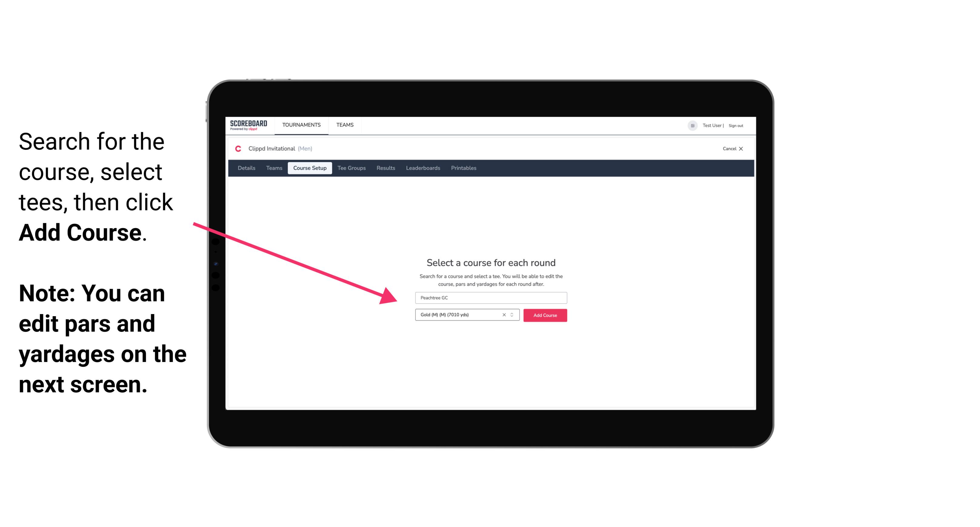Switch to the Leaderboards tab
Viewport: 980px width, 527px height.
[x=422, y=168]
